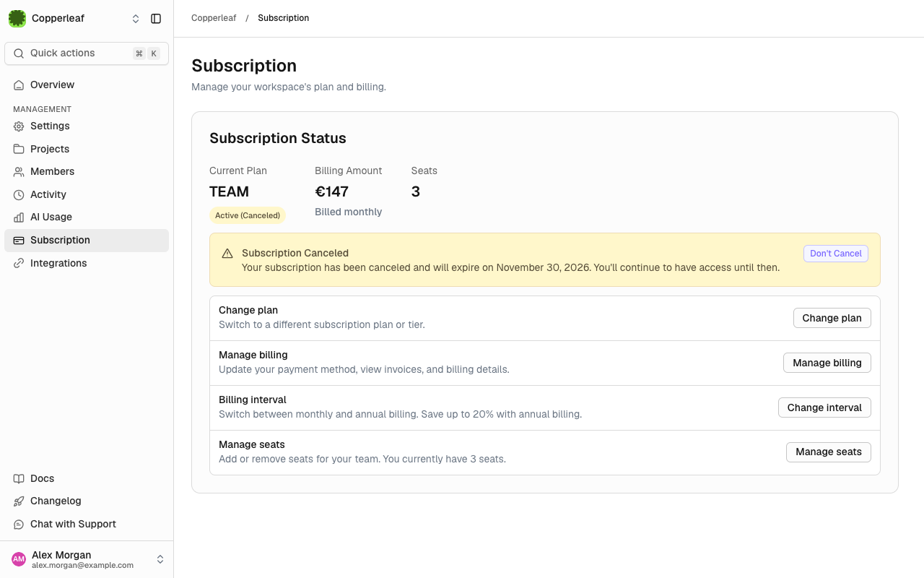This screenshot has width=924, height=578.
Task: Go to AI Usage page
Action: pos(87,217)
